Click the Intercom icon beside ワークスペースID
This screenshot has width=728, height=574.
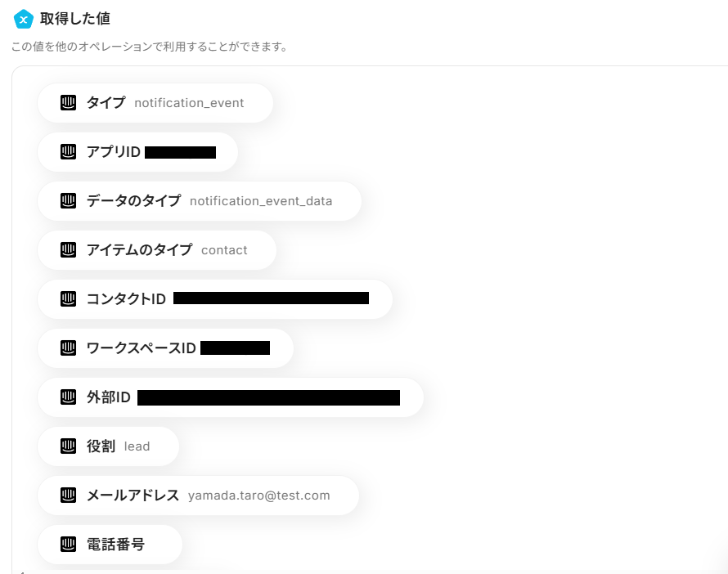click(x=69, y=348)
